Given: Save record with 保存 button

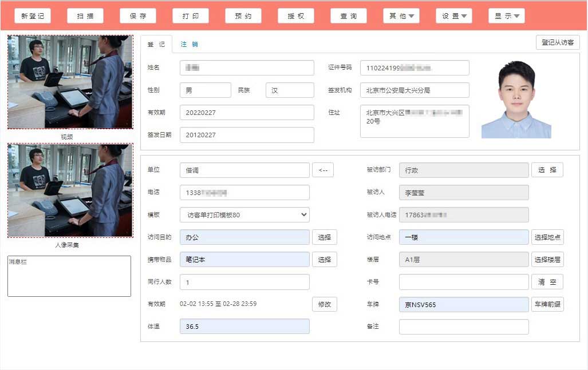Looking at the screenshot, I should [138, 16].
